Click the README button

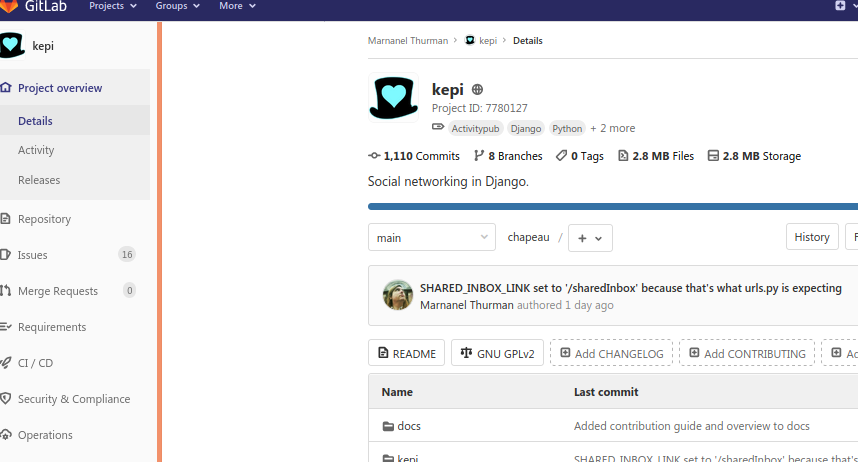(x=407, y=353)
